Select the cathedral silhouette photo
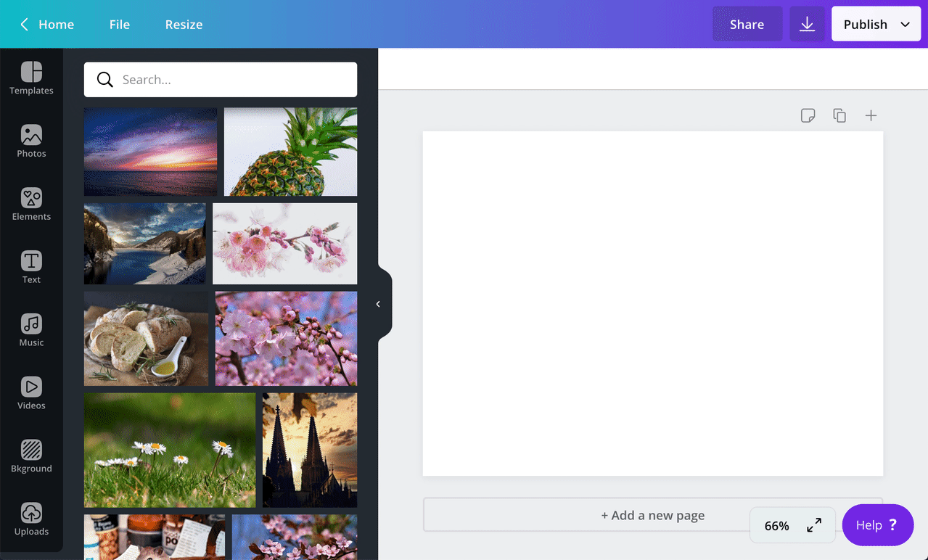Screen dimensions: 928x560 (310, 450)
